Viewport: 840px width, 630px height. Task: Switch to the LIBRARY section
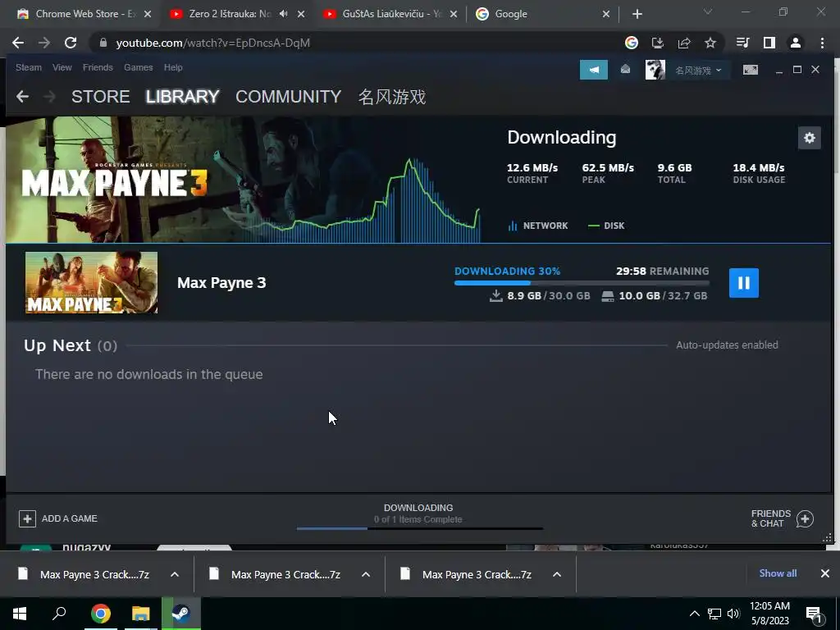click(x=183, y=97)
